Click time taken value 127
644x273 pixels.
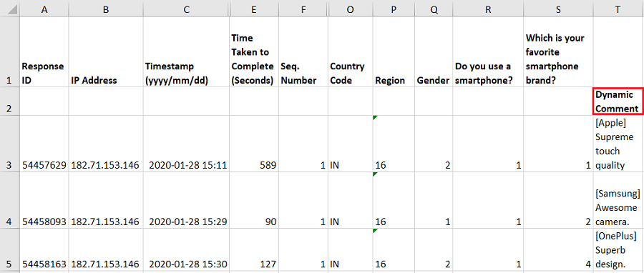point(254,249)
